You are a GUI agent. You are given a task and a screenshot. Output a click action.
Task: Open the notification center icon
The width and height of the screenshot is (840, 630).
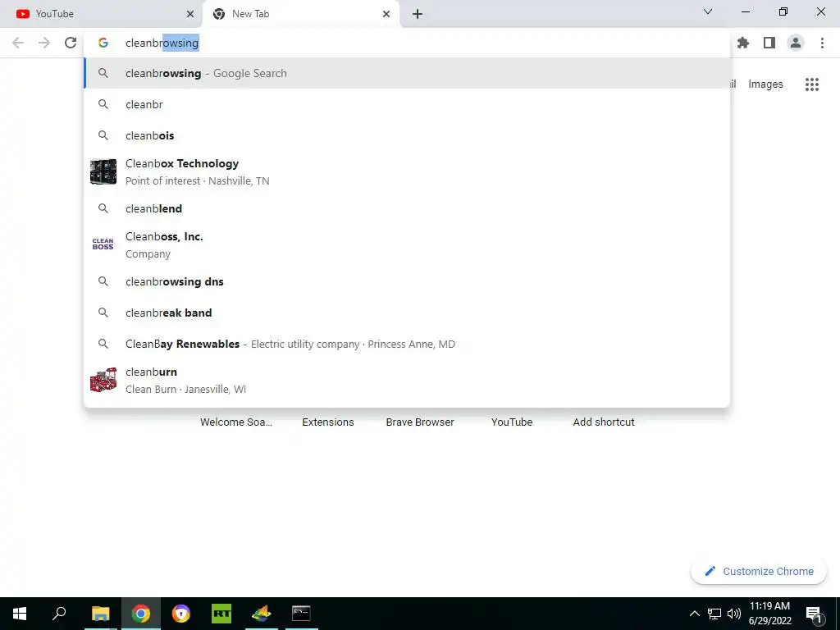tap(814, 614)
